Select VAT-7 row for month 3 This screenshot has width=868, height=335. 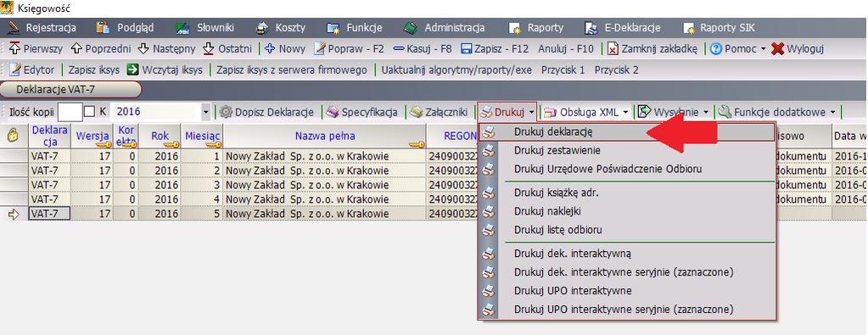(50, 184)
